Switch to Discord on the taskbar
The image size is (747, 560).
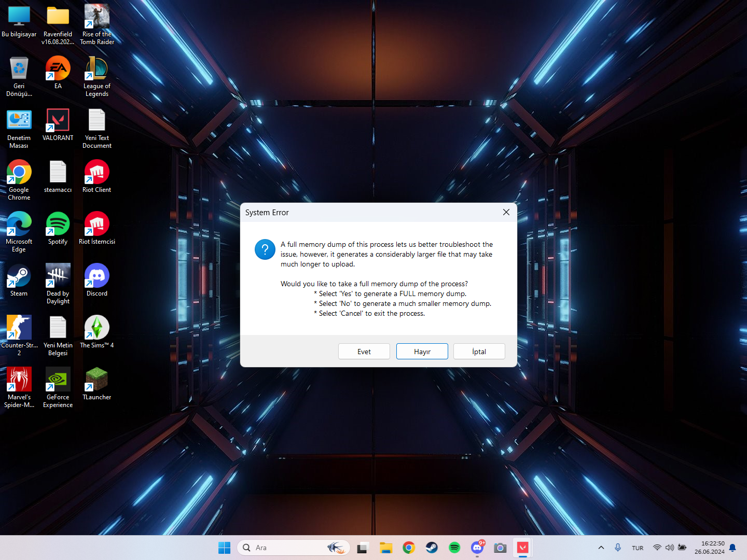coord(477,548)
